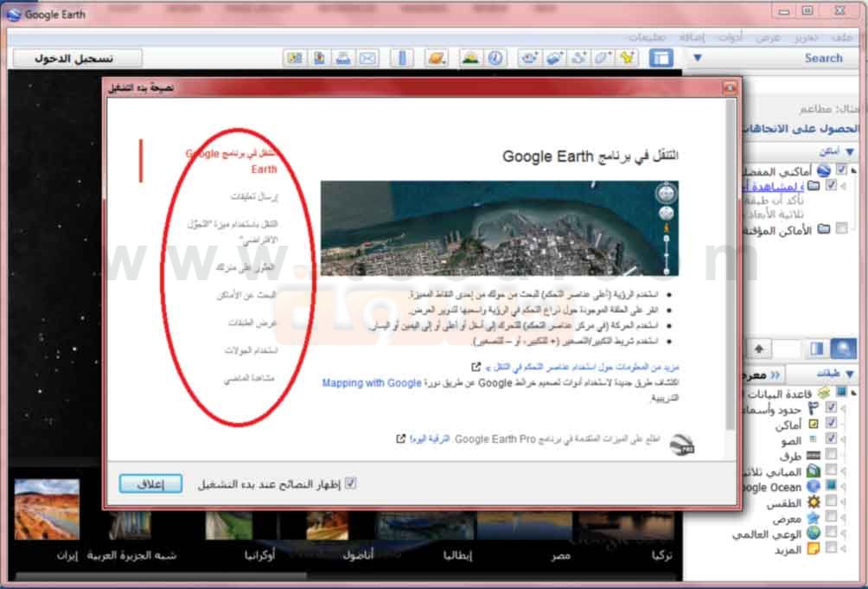
Task: Click the vertical scrollbar of tips dialog
Action: [x=731, y=265]
